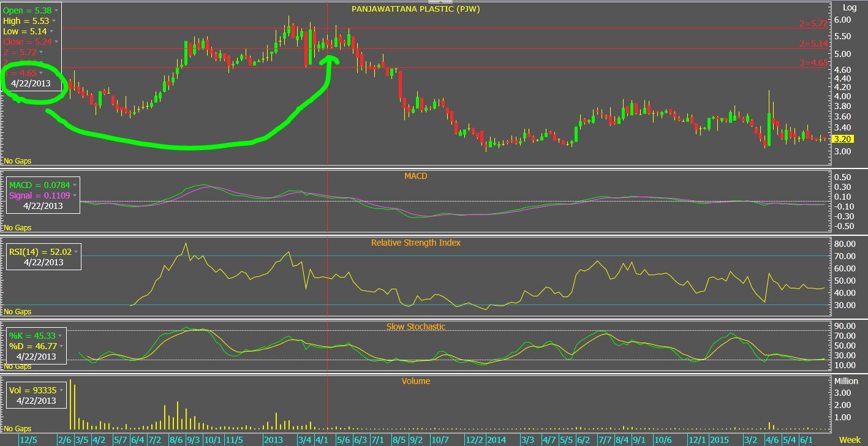Click the 0.50 MACD axis value

pos(843,178)
